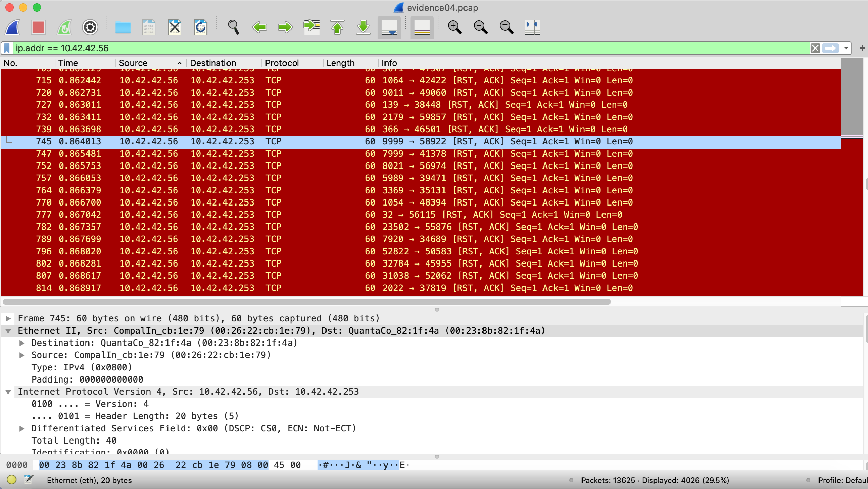Collapse the Ethernet II section
The image size is (868, 489).
8,331
